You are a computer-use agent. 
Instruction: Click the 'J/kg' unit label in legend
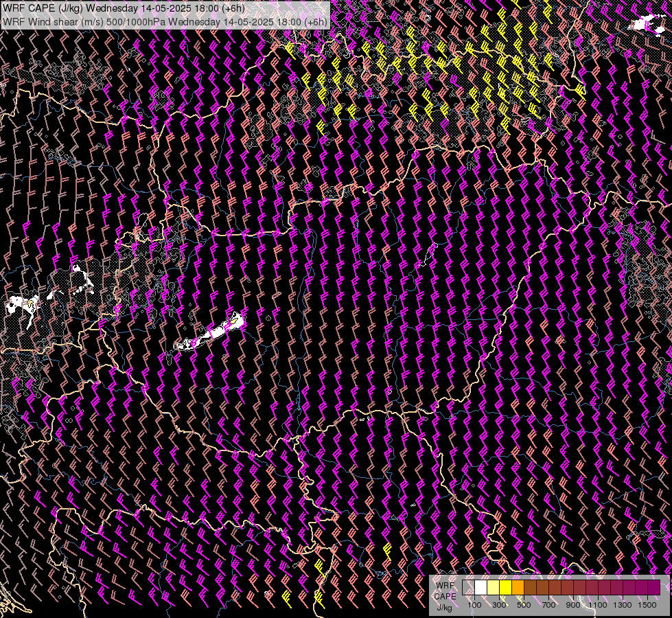(x=444, y=608)
